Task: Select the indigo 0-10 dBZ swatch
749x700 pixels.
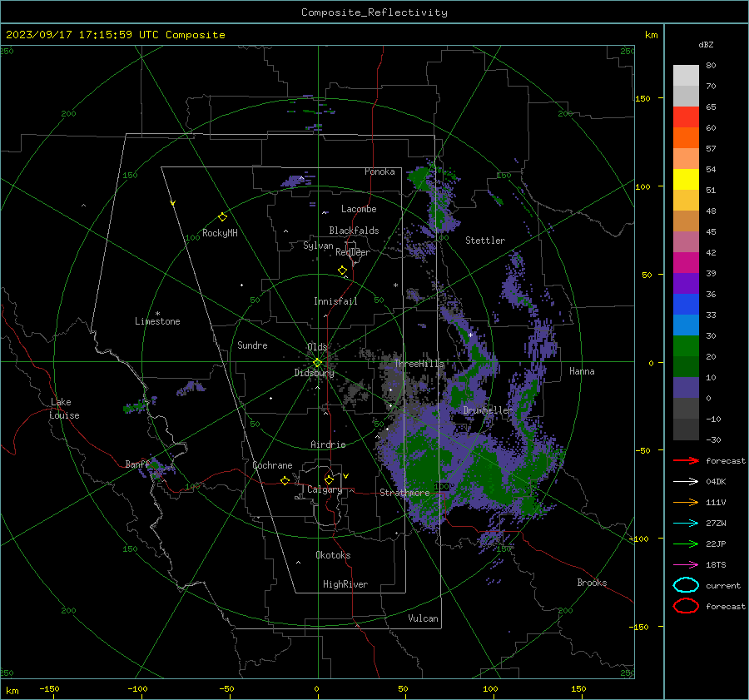Action: coord(686,388)
